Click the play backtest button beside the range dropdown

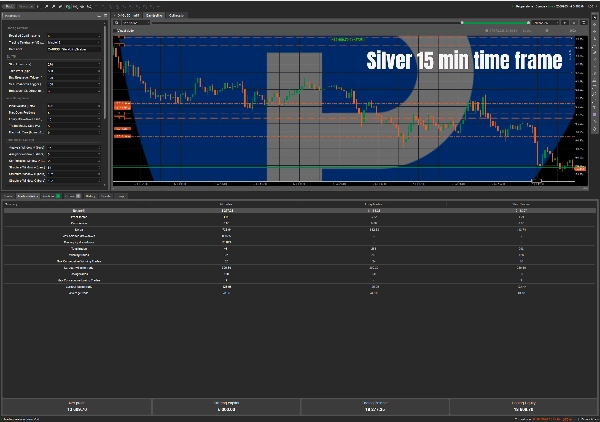pyautogui.click(x=565, y=23)
